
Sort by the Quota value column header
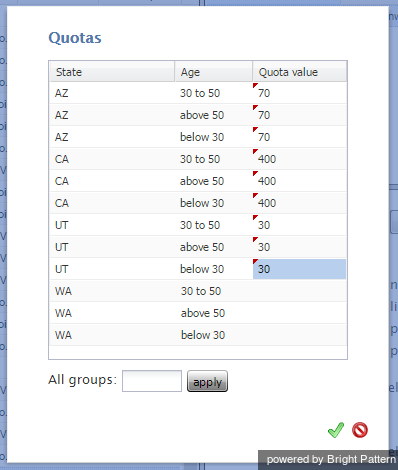[x=300, y=72]
